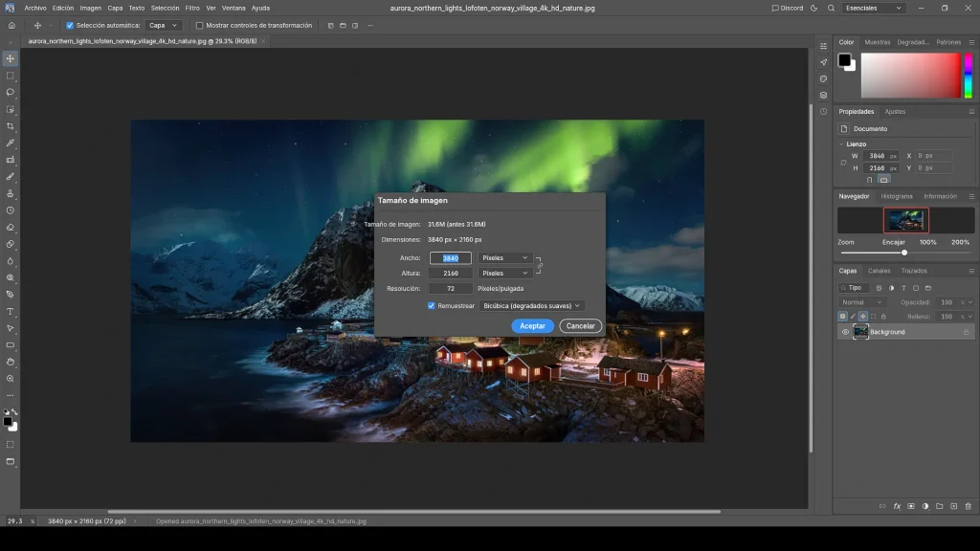Choose the Eyedropper tool

[x=10, y=143]
